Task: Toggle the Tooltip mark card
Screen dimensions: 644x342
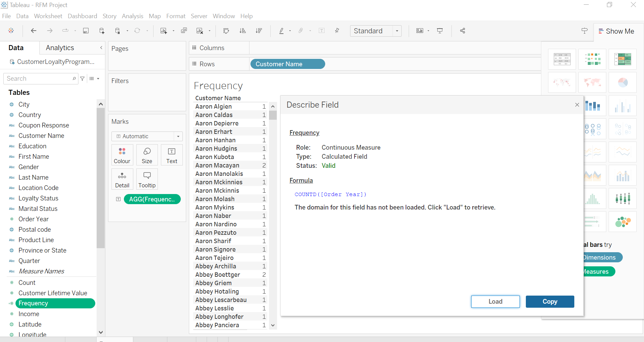Action: pos(147,179)
